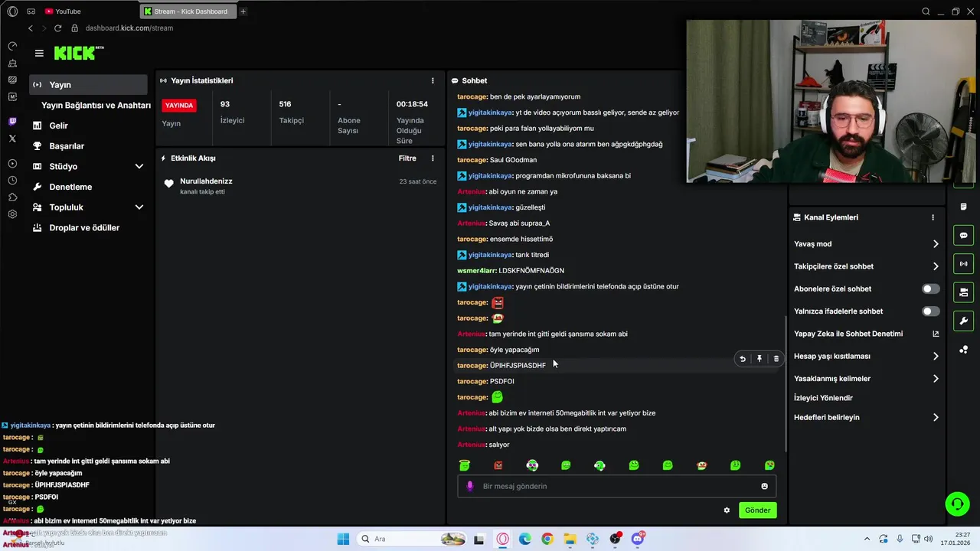The width and height of the screenshot is (980, 551).
Task: Open Hesap yaşı kısıtlaması arrow
Action: (x=936, y=356)
